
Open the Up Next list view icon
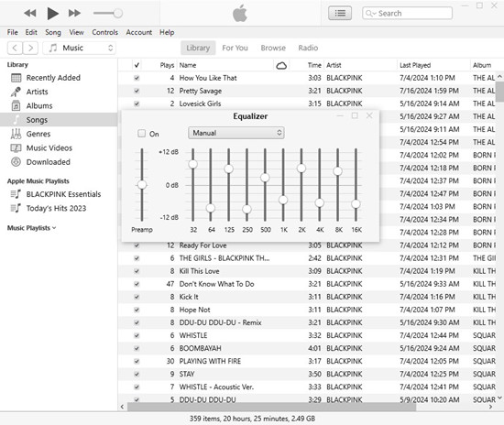340,13
